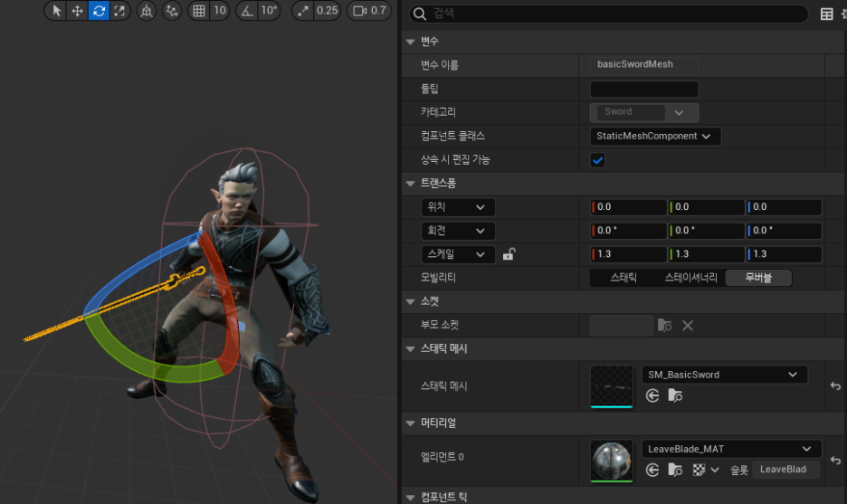Open grid snap size value 10
Screen dimensions: 847x504
click(219, 11)
